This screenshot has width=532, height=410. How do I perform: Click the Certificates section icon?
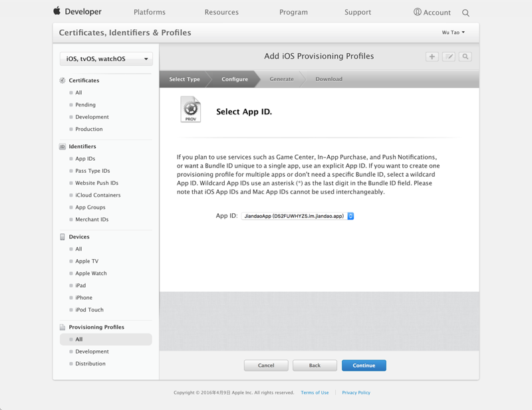click(x=63, y=80)
